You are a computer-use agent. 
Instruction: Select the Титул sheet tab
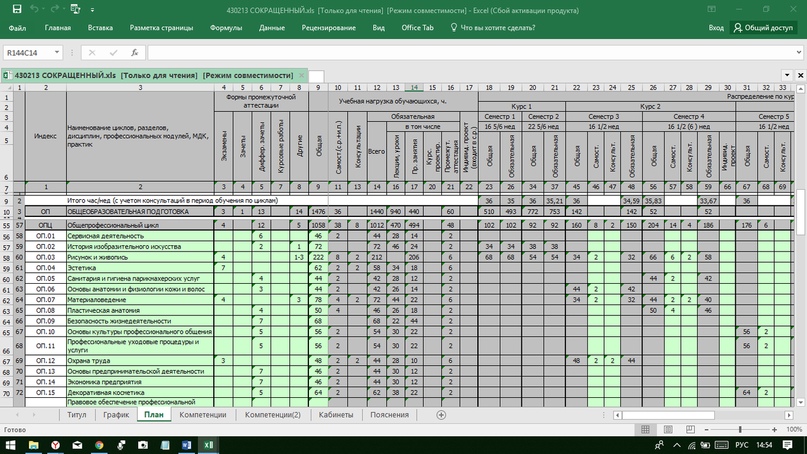tap(77, 415)
